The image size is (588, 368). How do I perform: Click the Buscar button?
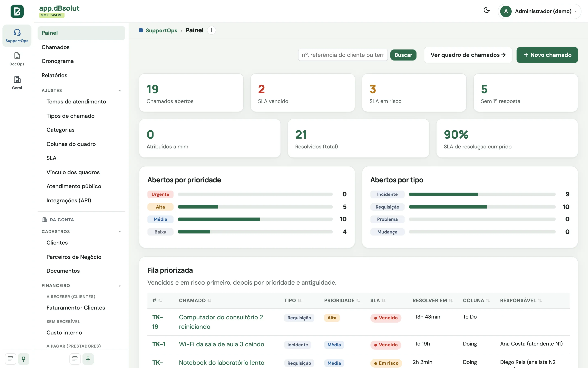(403, 55)
